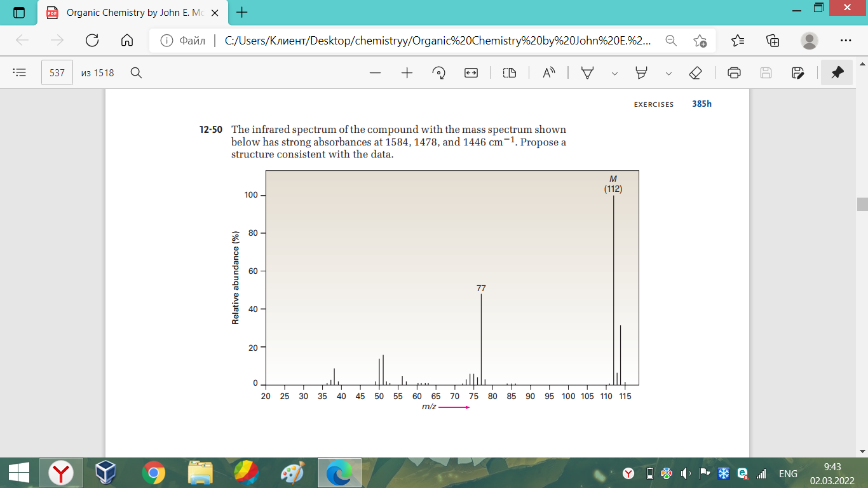Go back to previous page
This screenshot has width=868, height=488.
(22, 41)
